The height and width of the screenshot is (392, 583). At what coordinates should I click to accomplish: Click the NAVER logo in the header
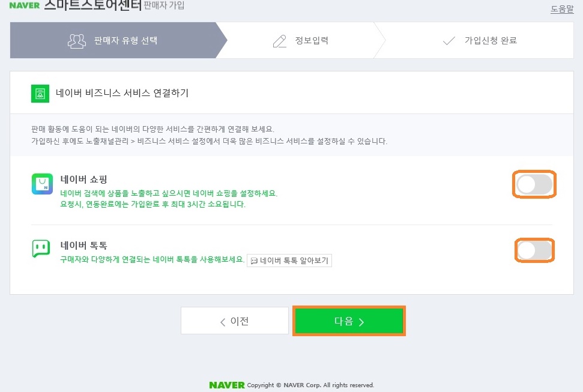tap(25, 5)
